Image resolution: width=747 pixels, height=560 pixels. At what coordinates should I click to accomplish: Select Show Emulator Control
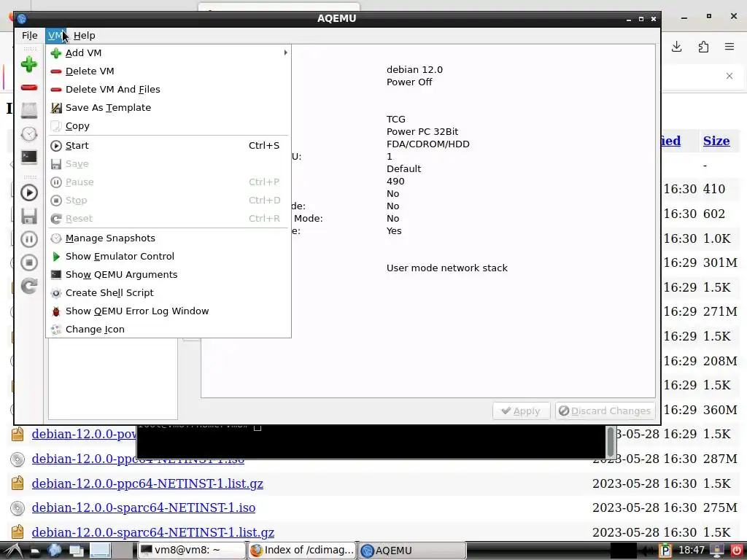tap(169, 256)
